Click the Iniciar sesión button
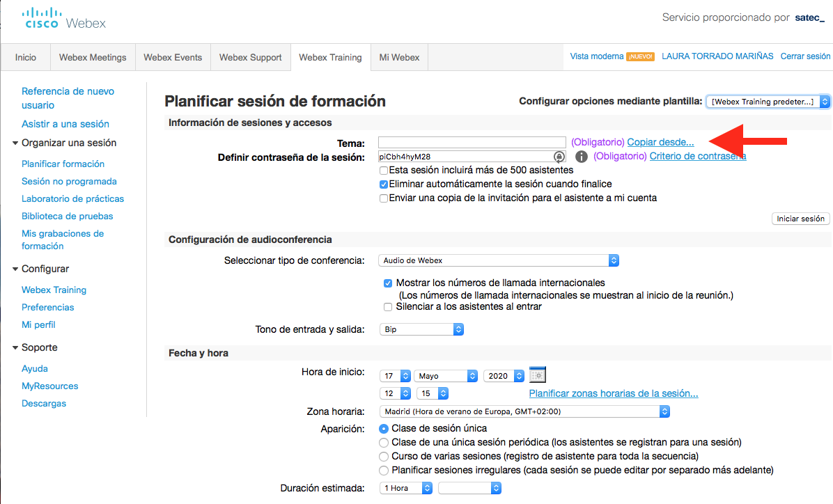 click(x=800, y=219)
